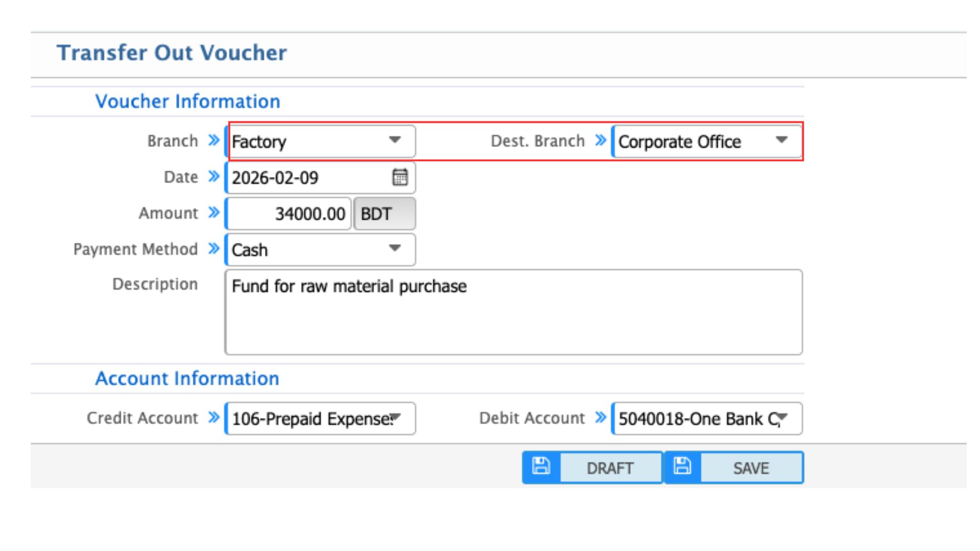Click the double-arrow icon beside Credit Account
980x551 pixels.
tap(214, 418)
